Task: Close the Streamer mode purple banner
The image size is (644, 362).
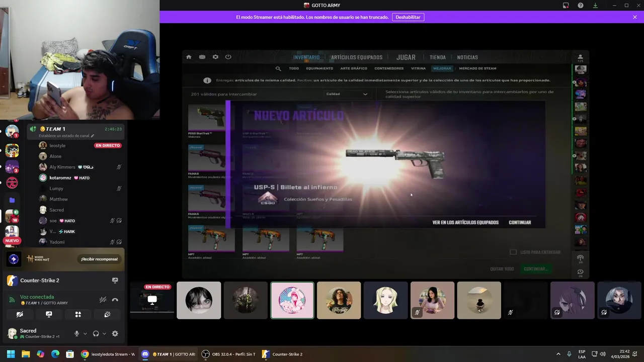Action: (x=635, y=17)
